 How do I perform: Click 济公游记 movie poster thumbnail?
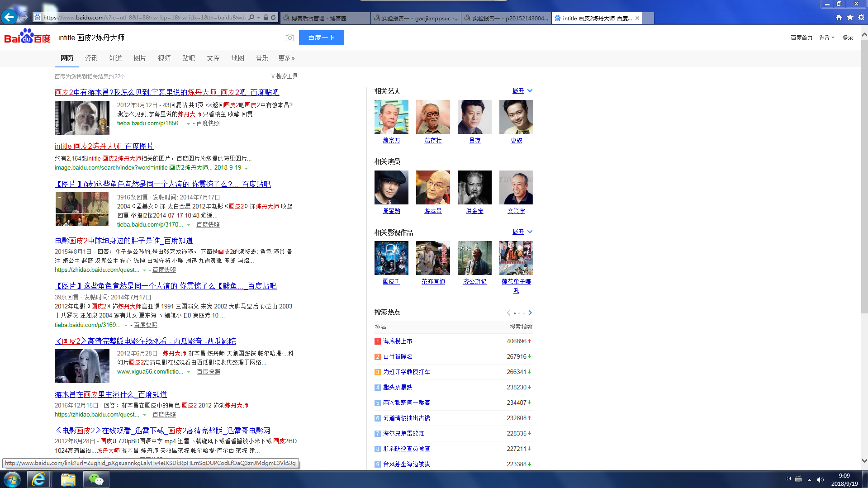click(474, 258)
